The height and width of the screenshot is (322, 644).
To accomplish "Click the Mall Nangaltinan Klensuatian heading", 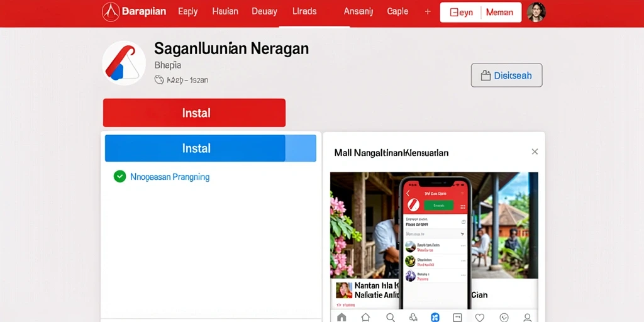I will [391, 153].
